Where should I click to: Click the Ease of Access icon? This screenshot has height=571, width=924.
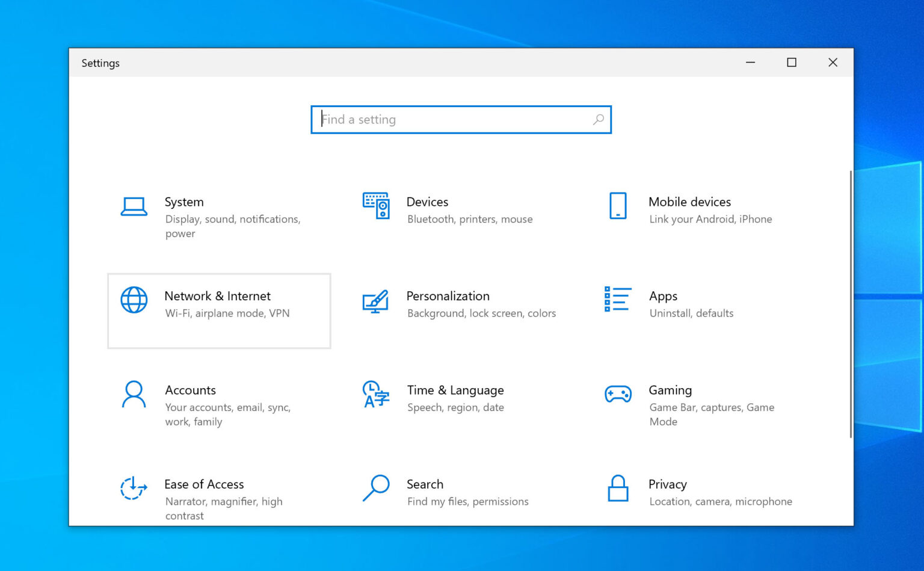click(x=134, y=489)
